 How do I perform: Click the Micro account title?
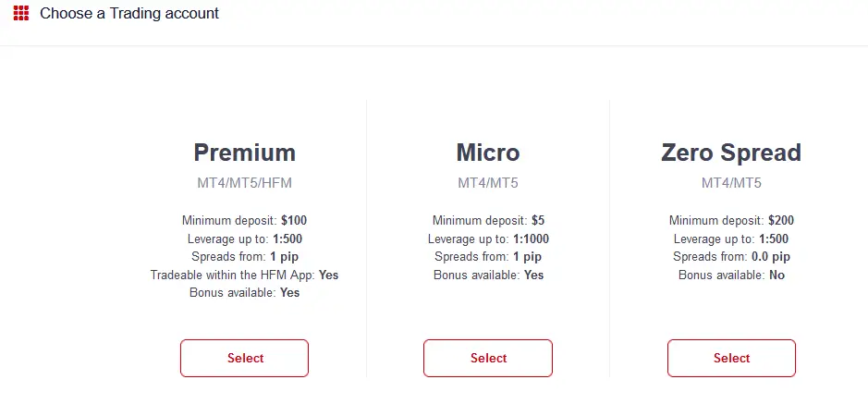(x=488, y=153)
